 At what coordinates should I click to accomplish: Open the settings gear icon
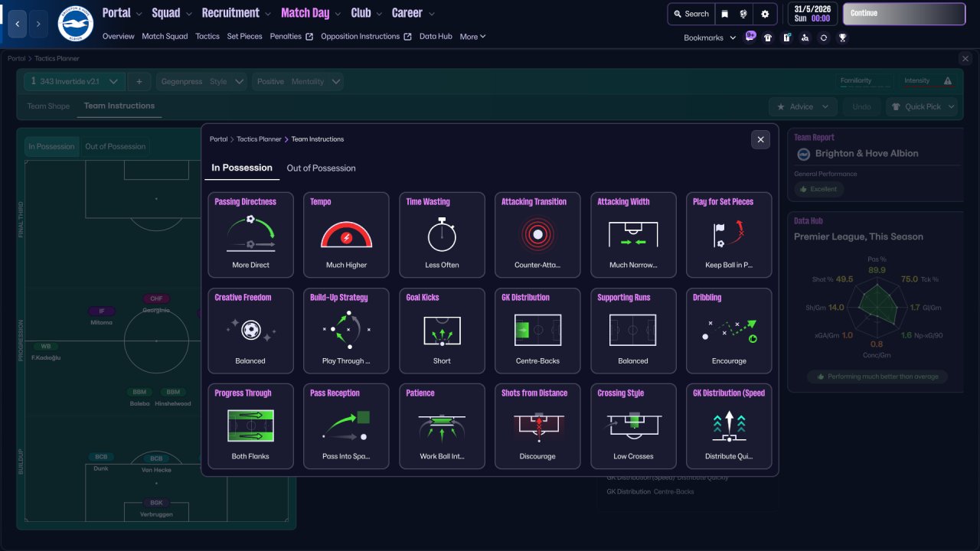[x=765, y=14]
